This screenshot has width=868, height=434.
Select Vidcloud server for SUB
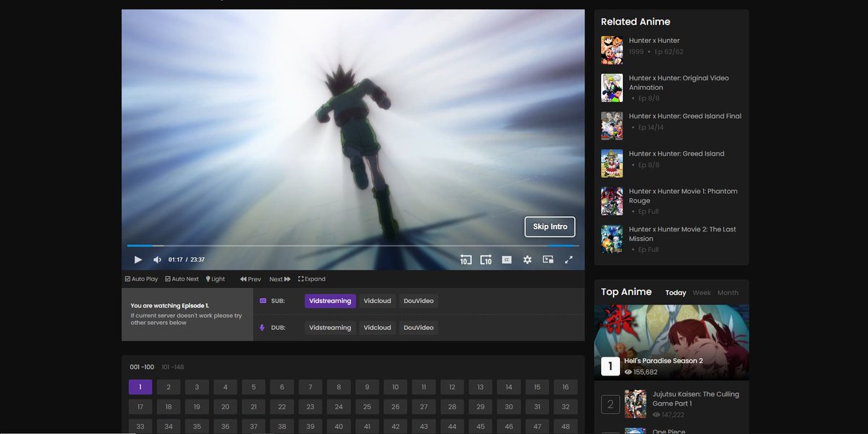(x=378, y=301)
